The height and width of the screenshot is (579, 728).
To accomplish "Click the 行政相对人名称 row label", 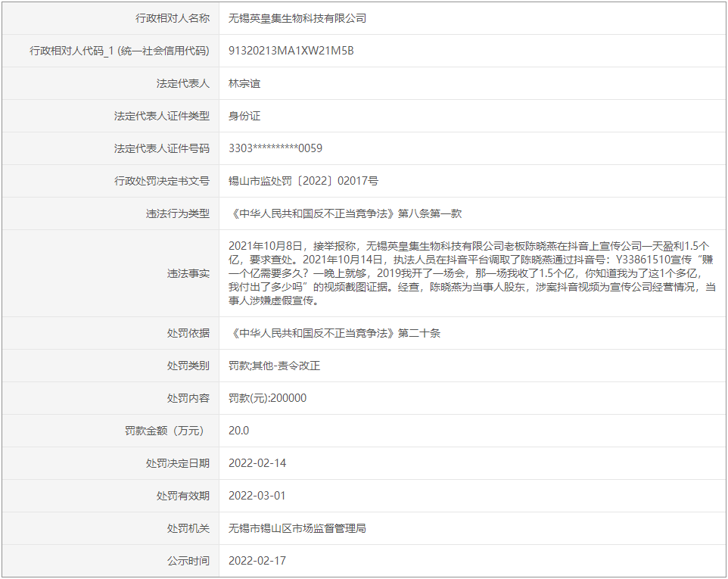I will pos(173,18).
